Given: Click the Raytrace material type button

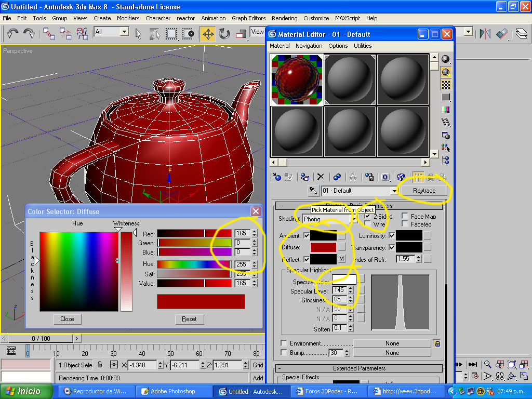Looking at the screenshot, I should click(424, 191).
